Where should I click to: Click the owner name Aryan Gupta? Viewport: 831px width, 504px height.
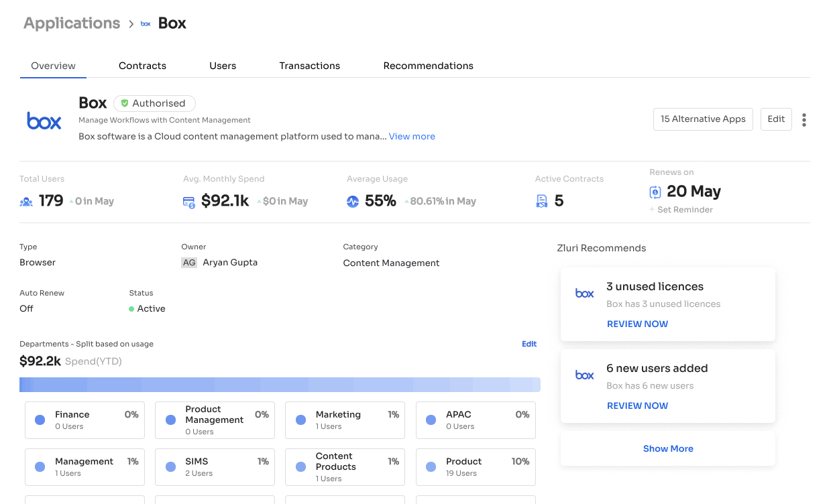(x=230, y=263)
